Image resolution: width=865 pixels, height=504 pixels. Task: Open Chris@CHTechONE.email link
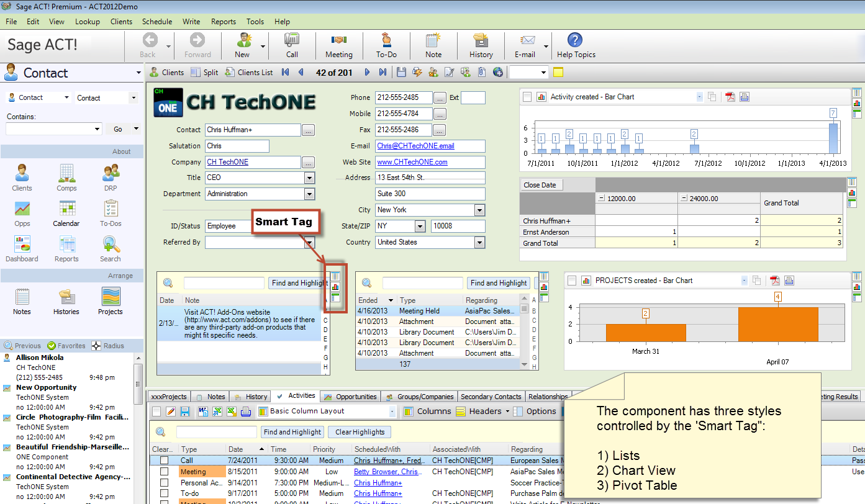415,146
